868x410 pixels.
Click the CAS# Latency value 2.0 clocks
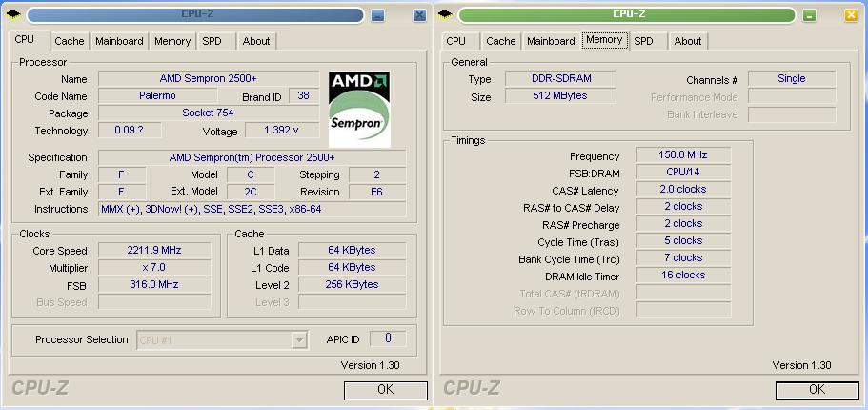point(684,189)
